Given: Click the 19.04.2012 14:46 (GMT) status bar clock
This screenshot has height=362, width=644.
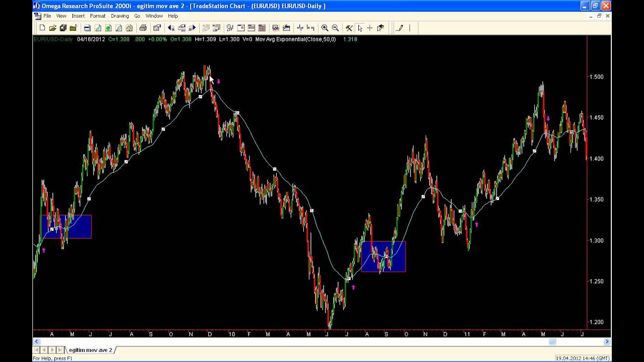Looking at the screenshot, I should click(x=583, y=358).
